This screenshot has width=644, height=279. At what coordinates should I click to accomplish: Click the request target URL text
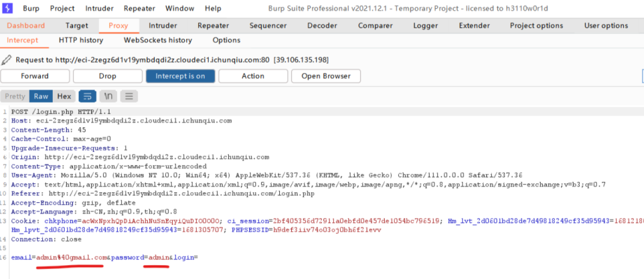172,60
